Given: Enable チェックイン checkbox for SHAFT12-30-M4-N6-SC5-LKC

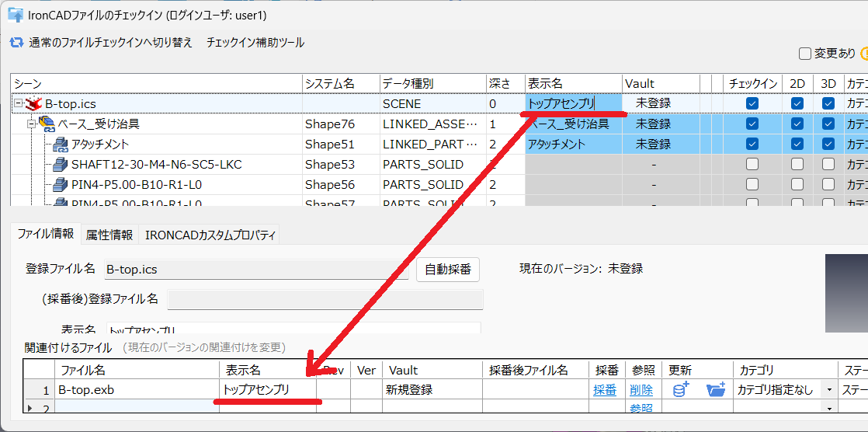Looking at the screenshot, I should click(752, 165).
